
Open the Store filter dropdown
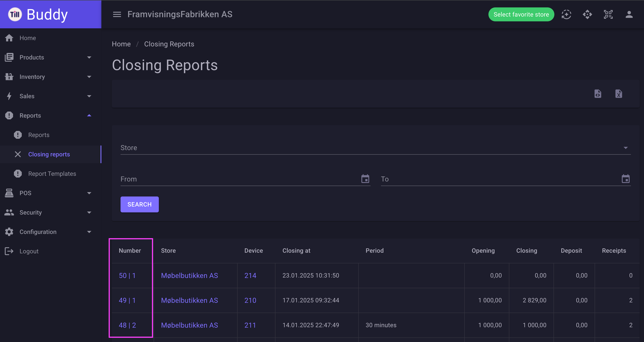(376, 148)
